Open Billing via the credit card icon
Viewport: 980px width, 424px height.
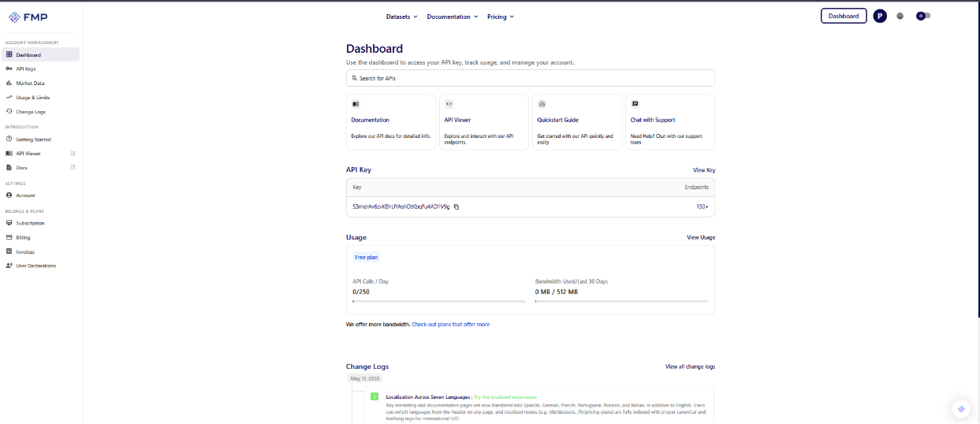pyautogui.click(x=9, y=237)
